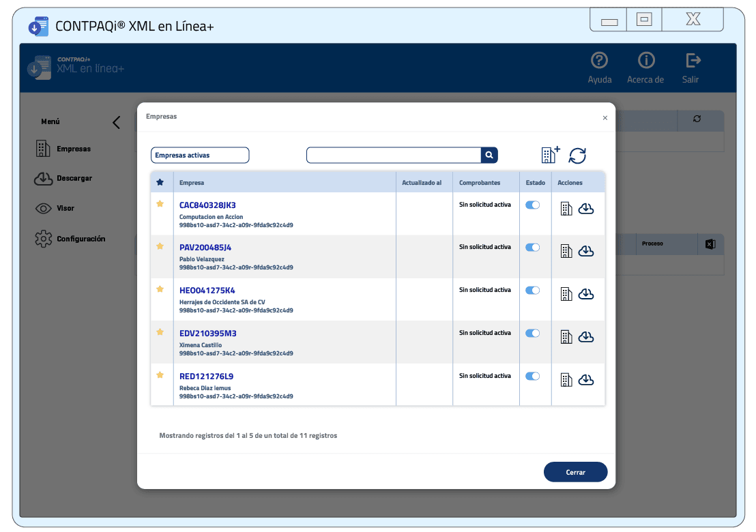Collapse the Menú sidebar with chevron

(x=116, y=122)
